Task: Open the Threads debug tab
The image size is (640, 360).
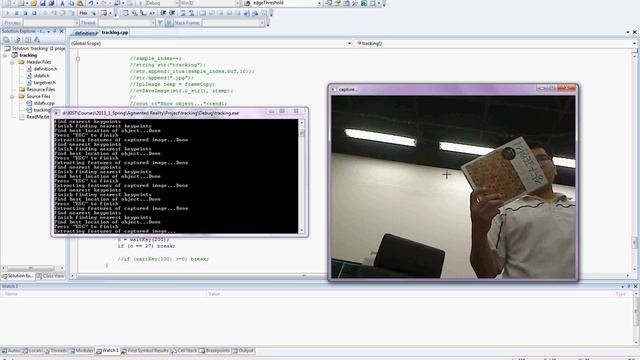Action: tap(56, 351)
